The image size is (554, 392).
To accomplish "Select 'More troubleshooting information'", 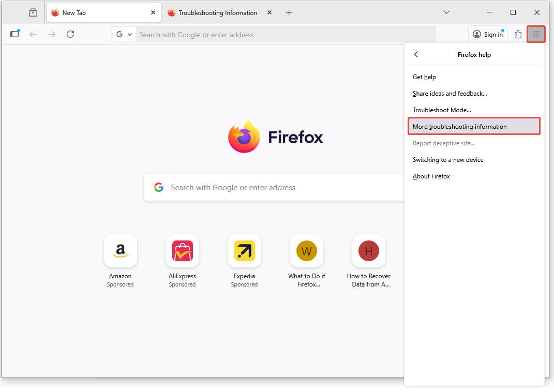I will [x=473, y=126].
